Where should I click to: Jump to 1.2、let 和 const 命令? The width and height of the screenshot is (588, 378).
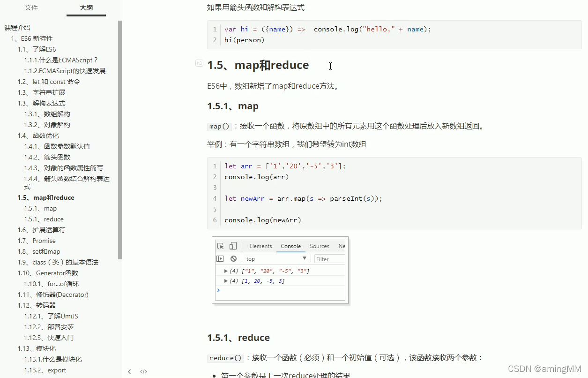pos(49,82)
